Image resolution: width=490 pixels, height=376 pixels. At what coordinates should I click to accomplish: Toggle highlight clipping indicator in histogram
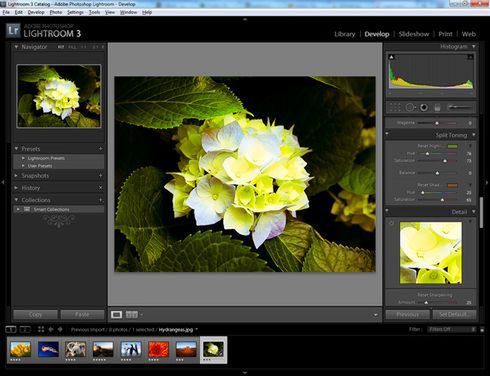pos(470,57)
